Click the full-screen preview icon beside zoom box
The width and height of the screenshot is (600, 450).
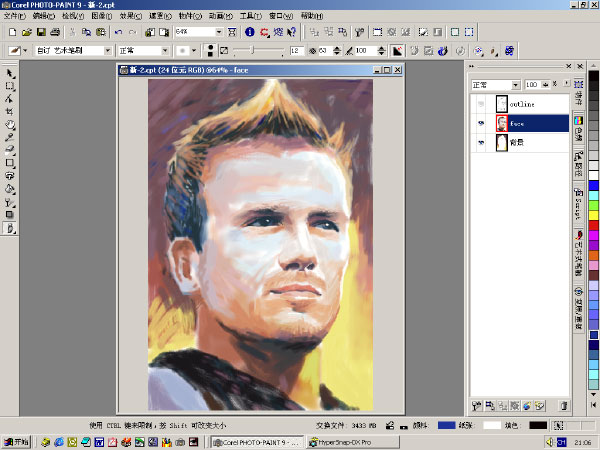pyautogui.click(x=232, y=32)
